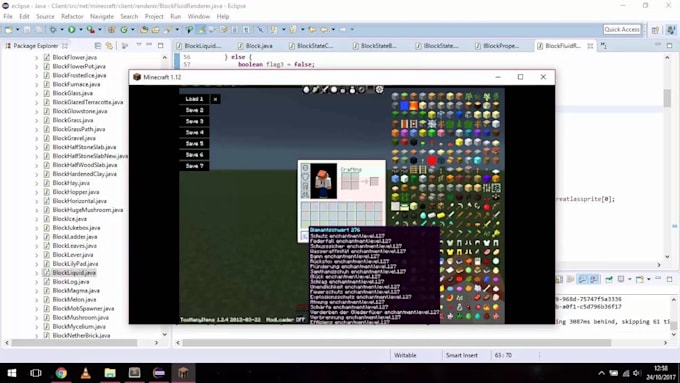680x383 pixels.
Task: Pick the bright red block in item panel
Action: [x=432, y=160]
